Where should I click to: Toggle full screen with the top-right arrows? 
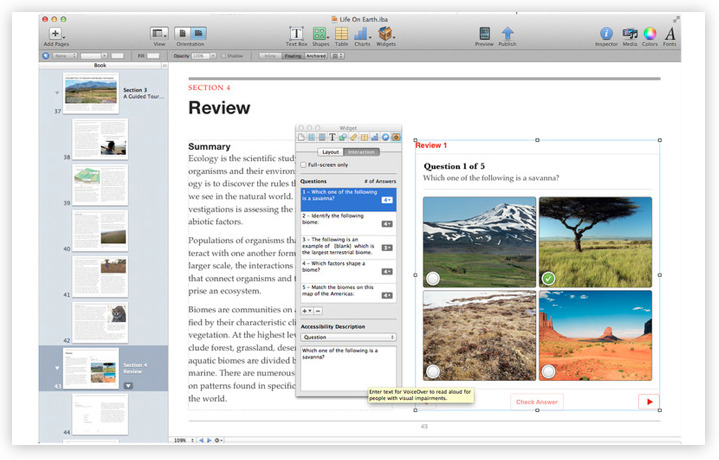[676, 19]
